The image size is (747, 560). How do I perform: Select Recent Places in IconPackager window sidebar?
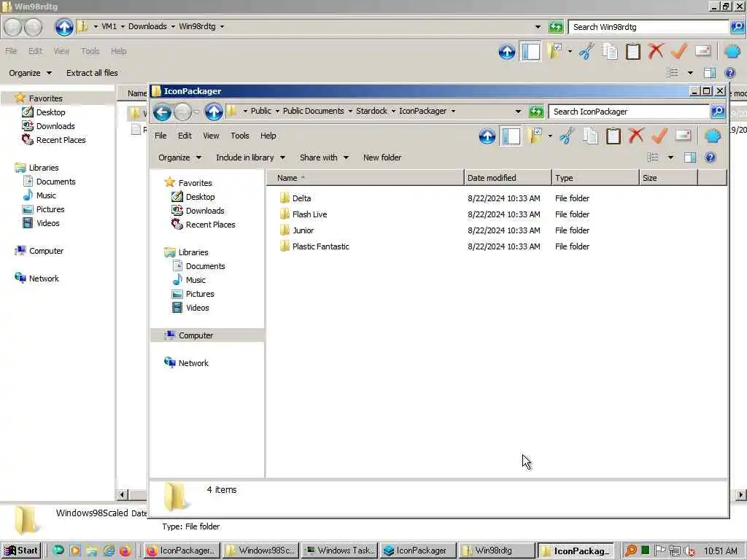(x=210, y=225)
